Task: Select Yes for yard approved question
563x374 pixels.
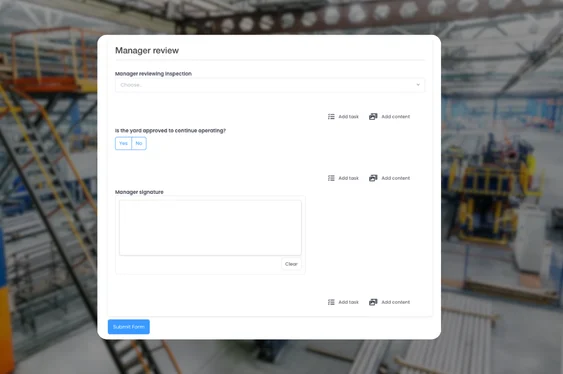Action: click(123, 143)
